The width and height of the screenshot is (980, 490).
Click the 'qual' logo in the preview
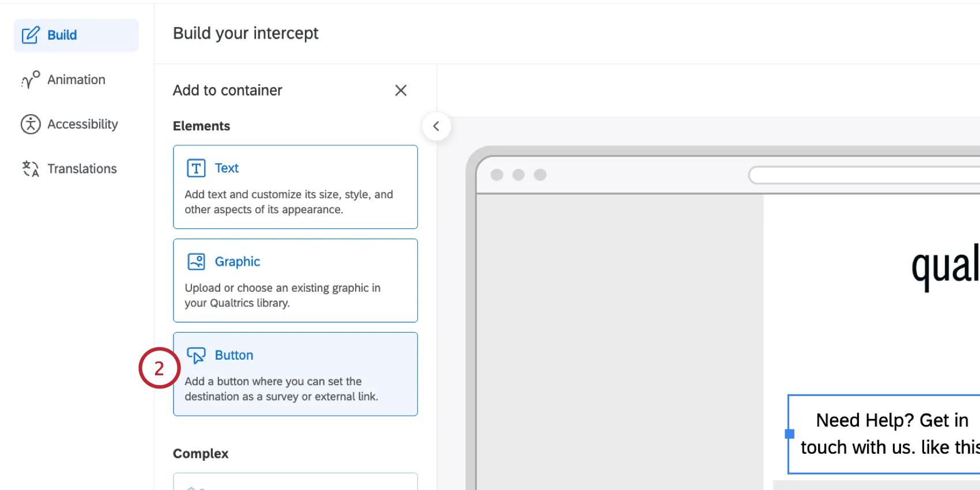pos(945,267)
